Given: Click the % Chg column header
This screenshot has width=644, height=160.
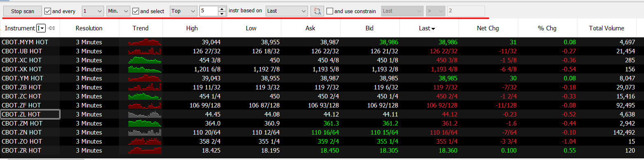Looking at the screenshot, I should (547, 28).
